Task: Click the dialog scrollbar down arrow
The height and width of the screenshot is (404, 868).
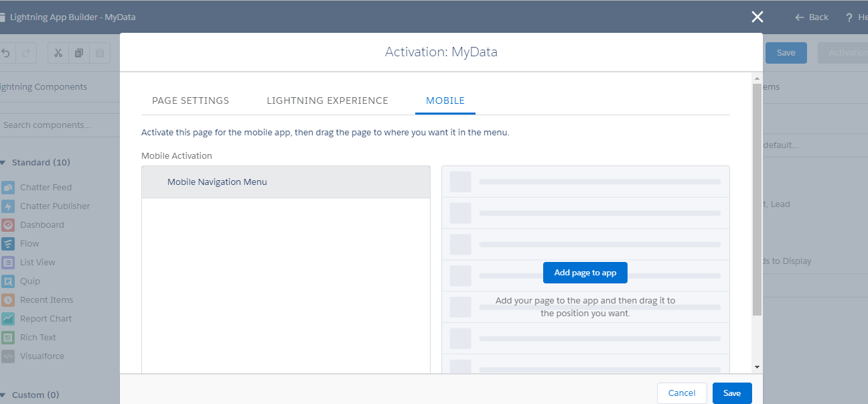Action: tap(757, 367)
